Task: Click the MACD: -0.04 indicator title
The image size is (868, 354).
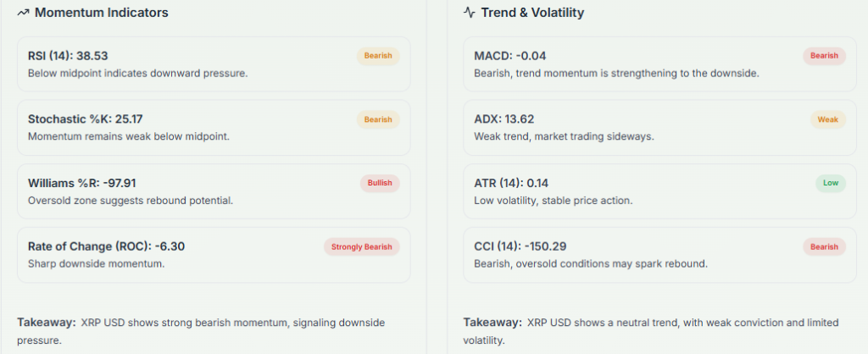Action: coord(510,56)
